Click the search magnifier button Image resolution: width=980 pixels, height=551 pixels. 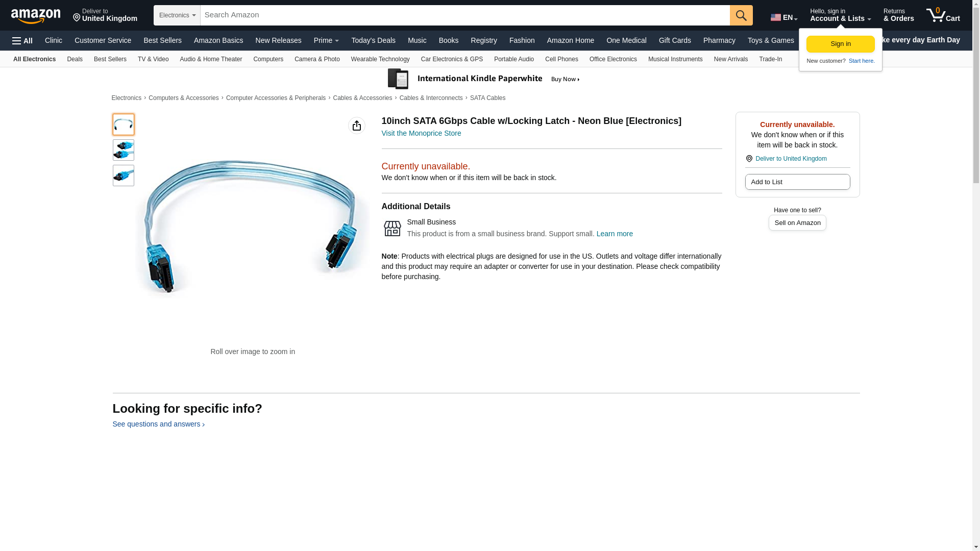[x=741, y=15]
